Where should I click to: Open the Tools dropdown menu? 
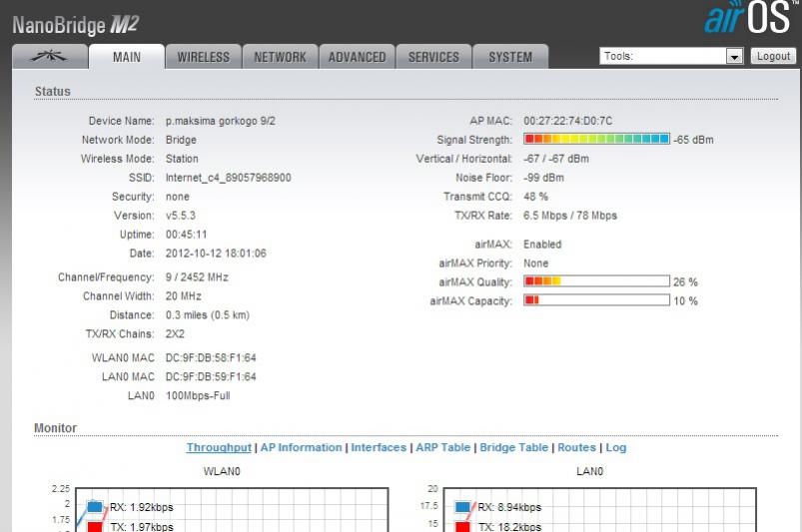[x=664, y=57]
